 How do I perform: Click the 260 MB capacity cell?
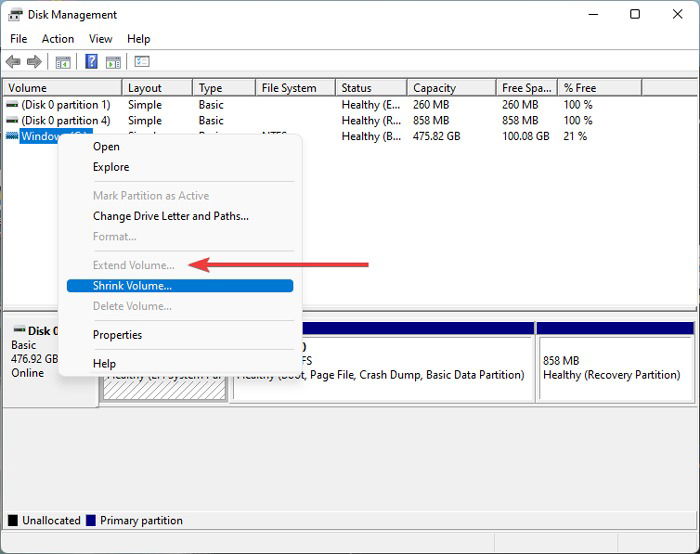431,105
